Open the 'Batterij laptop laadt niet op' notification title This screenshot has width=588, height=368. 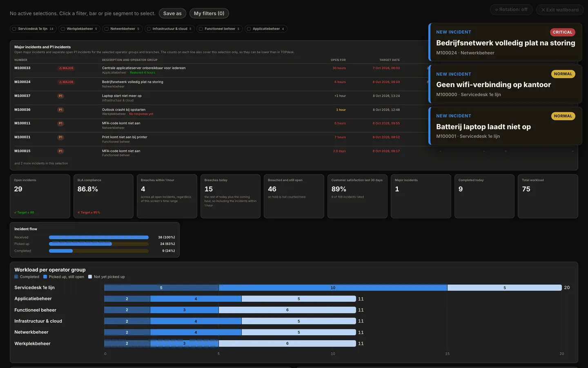pyautogui.click(x=483, y=127)
